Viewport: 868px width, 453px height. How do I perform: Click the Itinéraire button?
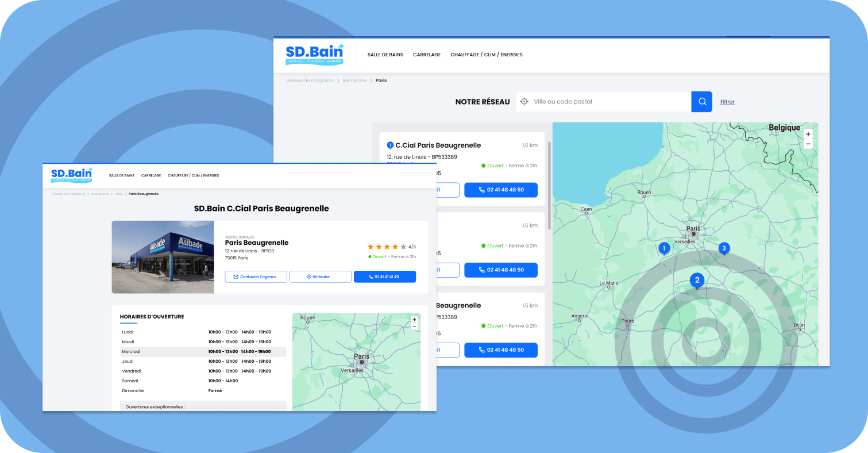point(321,277)
